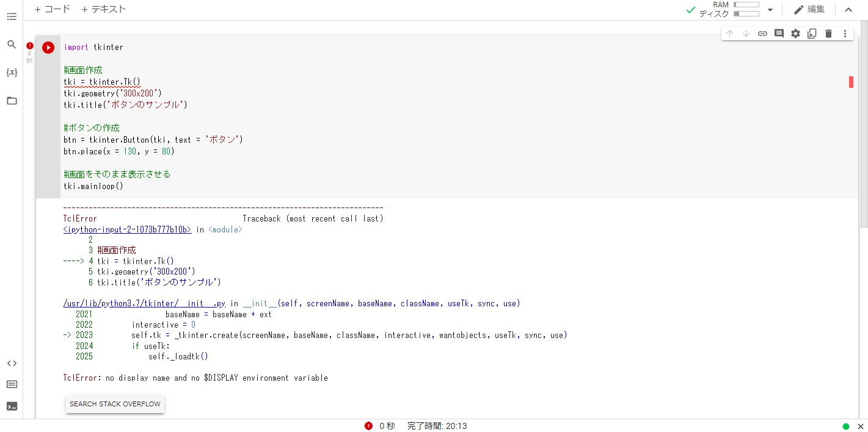Screen dimensions: 868x432
Task: Click the green connection status dot
Action: 846,427
